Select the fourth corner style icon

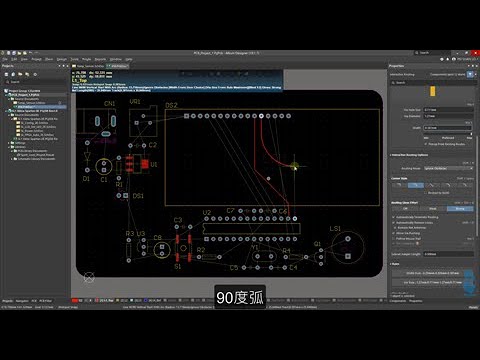448,185
